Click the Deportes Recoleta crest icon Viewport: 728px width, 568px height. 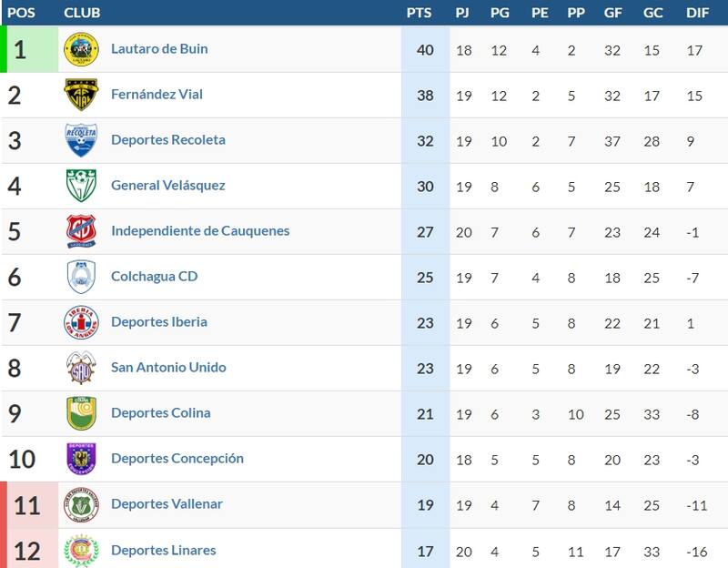(x=81, y=140)
